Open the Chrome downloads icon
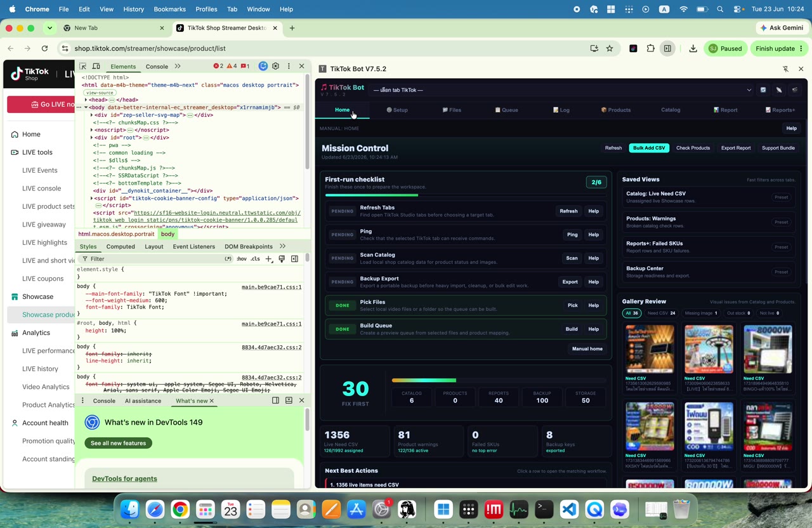This screenshot has width=812, height=528. click(x=693, y=48)
